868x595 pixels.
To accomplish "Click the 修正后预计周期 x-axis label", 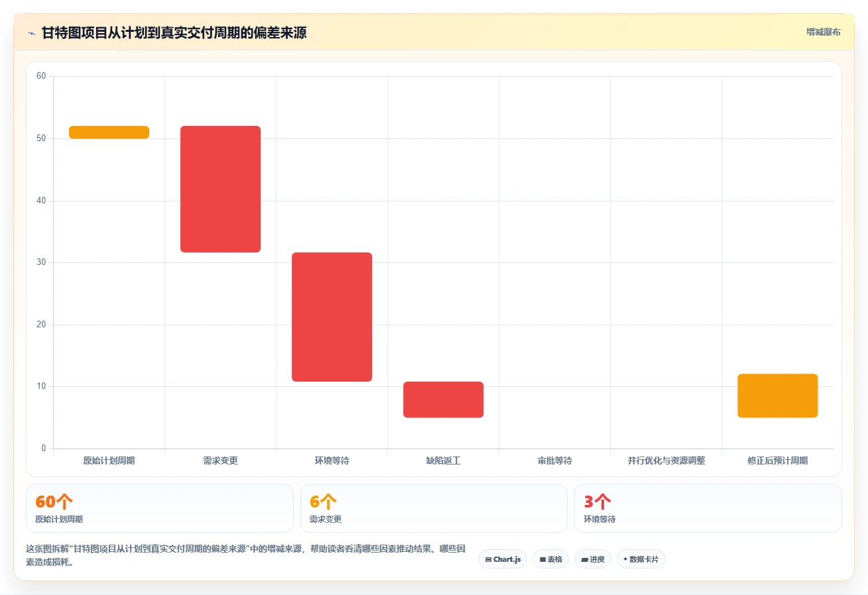I will click(777, 460).
